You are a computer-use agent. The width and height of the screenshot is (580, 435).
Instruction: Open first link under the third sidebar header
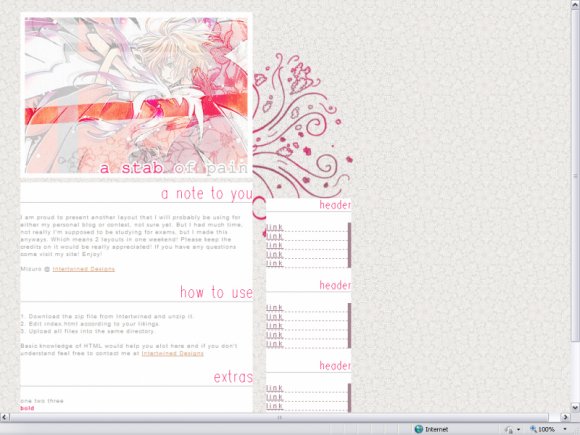click(x=274, y=388)
